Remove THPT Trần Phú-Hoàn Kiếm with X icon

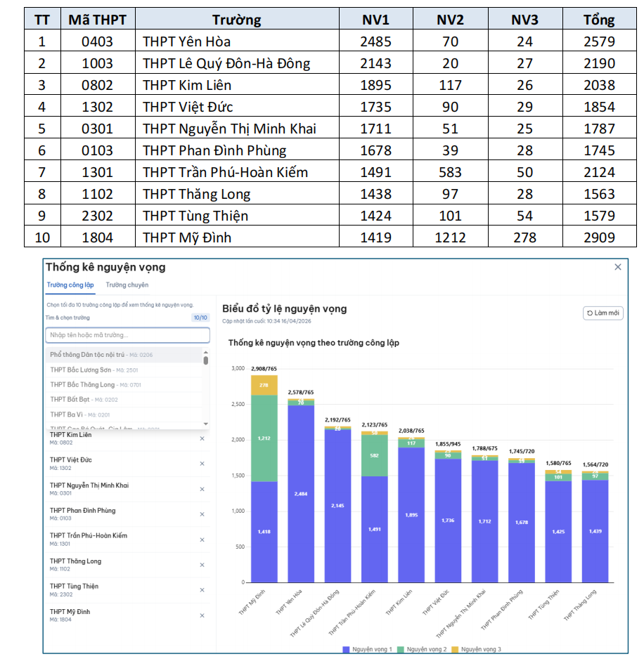[202, 540]
